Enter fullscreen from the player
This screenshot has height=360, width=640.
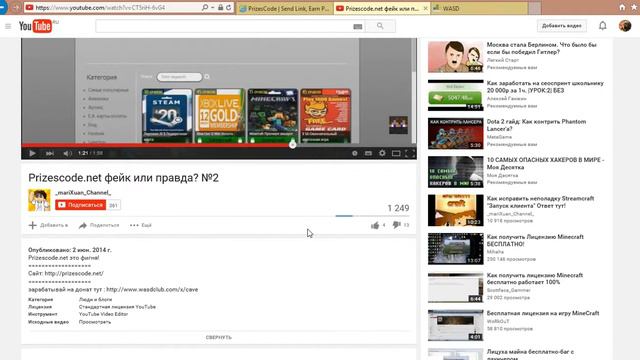[409, 153]
